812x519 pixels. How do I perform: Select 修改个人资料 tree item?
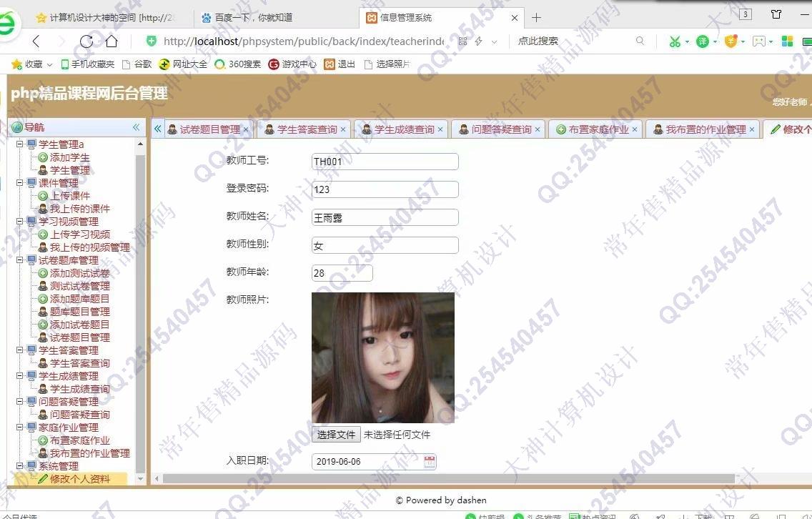click(x=80, y=479)
